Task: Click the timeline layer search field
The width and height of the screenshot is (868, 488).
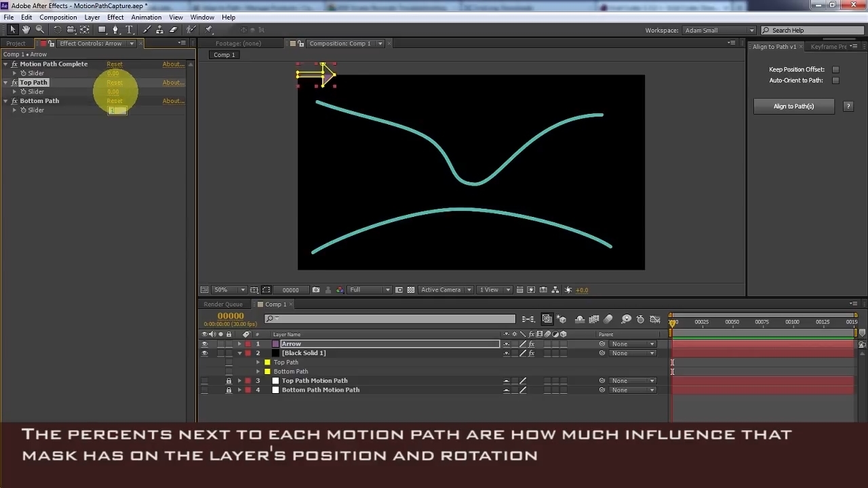Action: point(390,319)
